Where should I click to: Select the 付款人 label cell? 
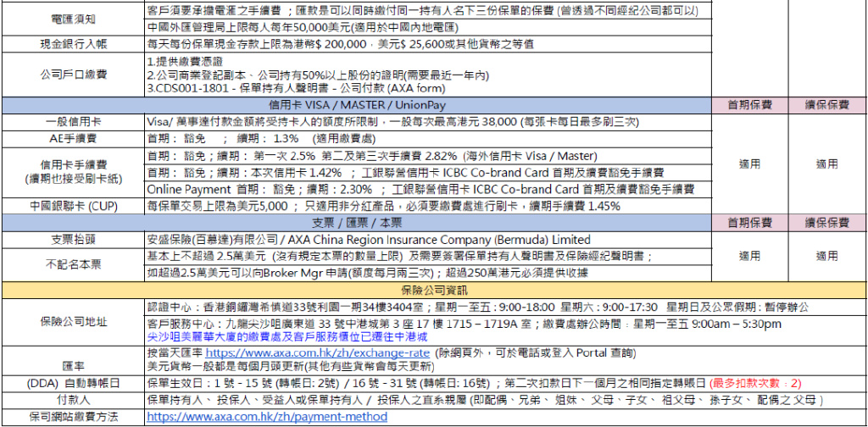(72, 400)
